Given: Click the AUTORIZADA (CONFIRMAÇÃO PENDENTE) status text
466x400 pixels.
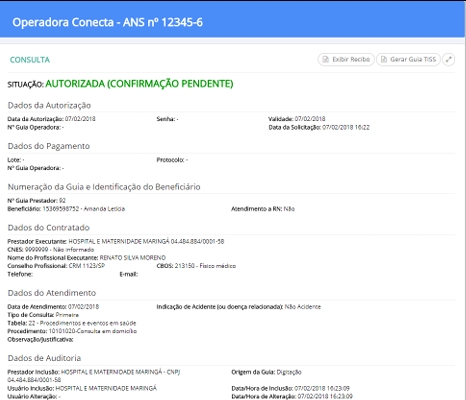Looking at the screenshot, I should point(139,84).
